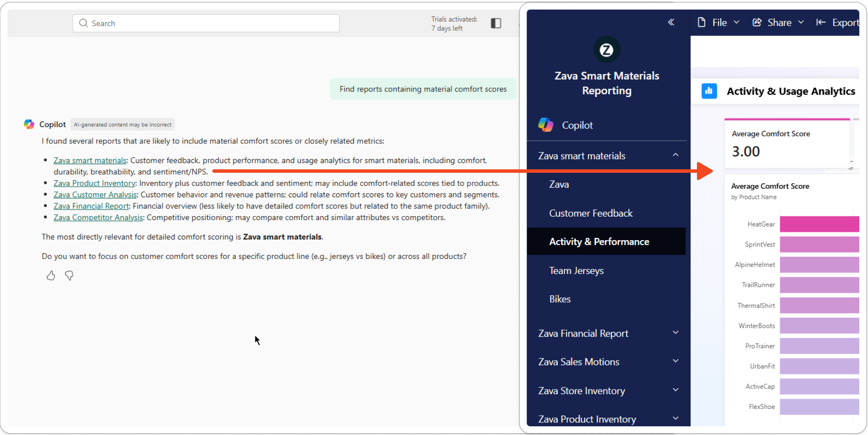Viewport: 868px width, 435px height.
Task: Click the Copilot icon in navigation pane
Action: [546, 125]
